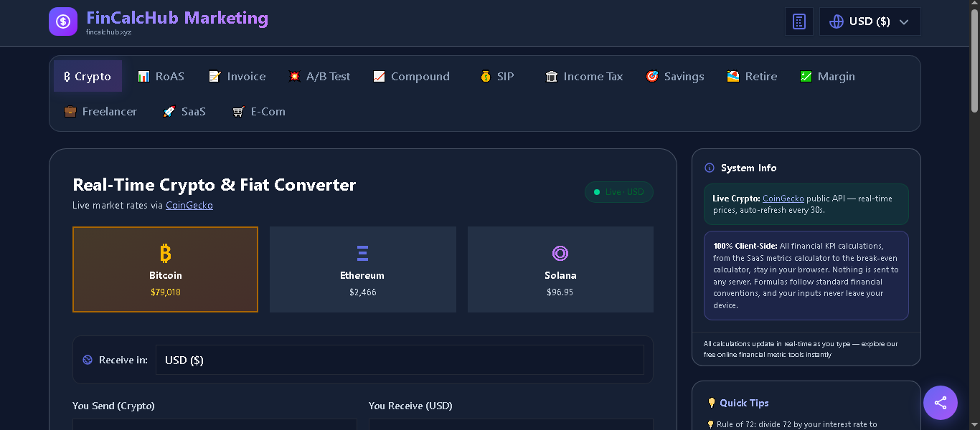The height and width of the screenshot is (430, 980).
Task: Click the purple share floating button
Action: [x=941, y=402]
